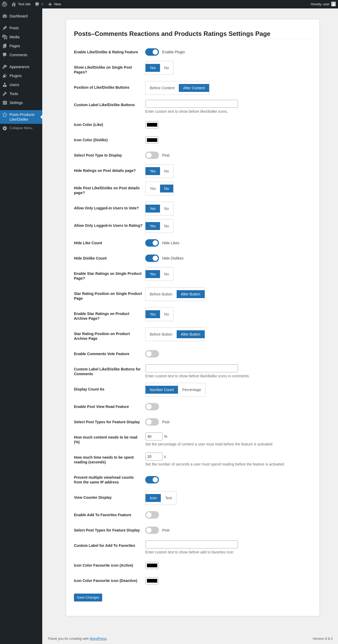Image resolution: width=338 pixels, height=644 pixels.
Task: Click the Dashboard gauge icon in sidebar
Action: [5, 16]
